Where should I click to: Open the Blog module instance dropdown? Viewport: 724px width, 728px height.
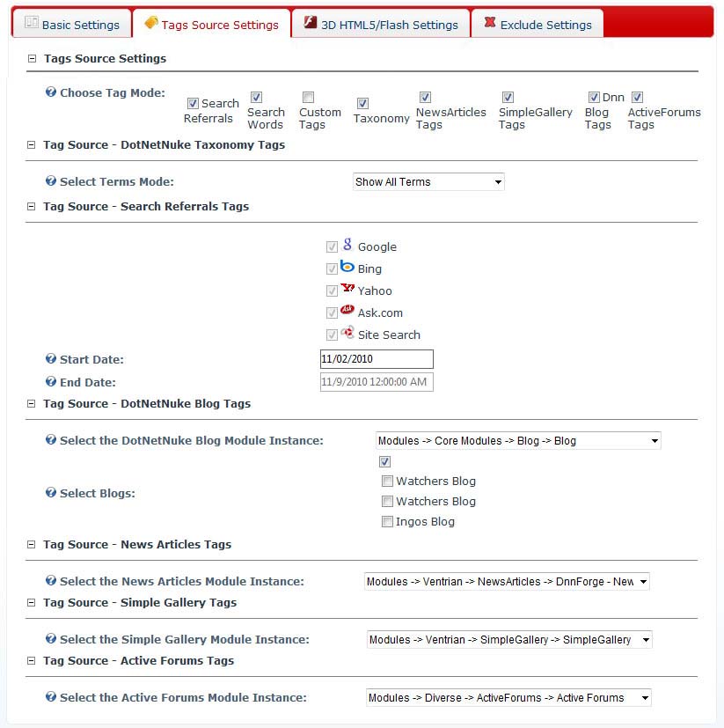tap(518, 441)
